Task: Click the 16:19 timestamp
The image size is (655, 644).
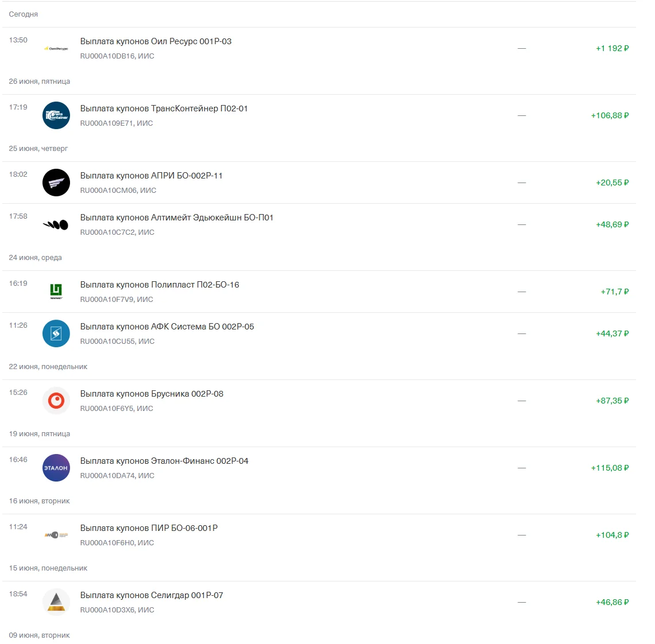Action: pyautogui.click(x=18, y=284)
